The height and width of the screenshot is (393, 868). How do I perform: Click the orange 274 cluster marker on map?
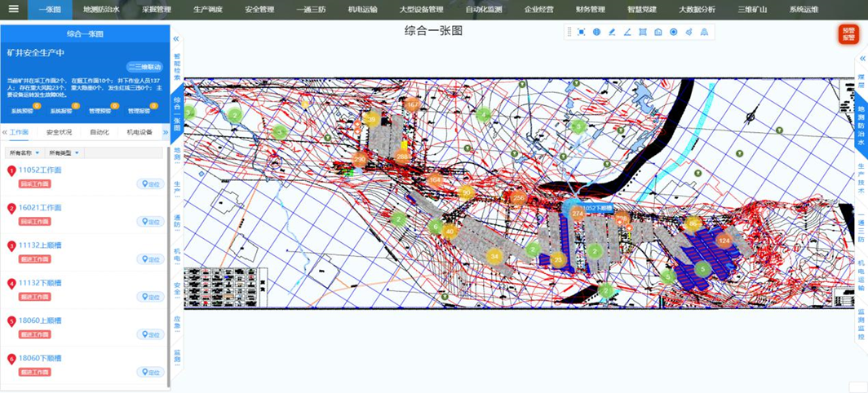[578, 214]
